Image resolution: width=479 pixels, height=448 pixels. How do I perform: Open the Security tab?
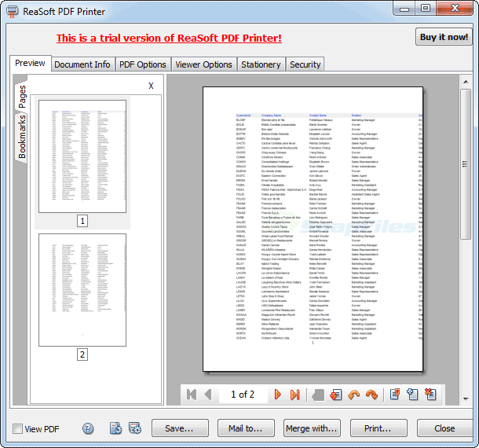(305, 64)
